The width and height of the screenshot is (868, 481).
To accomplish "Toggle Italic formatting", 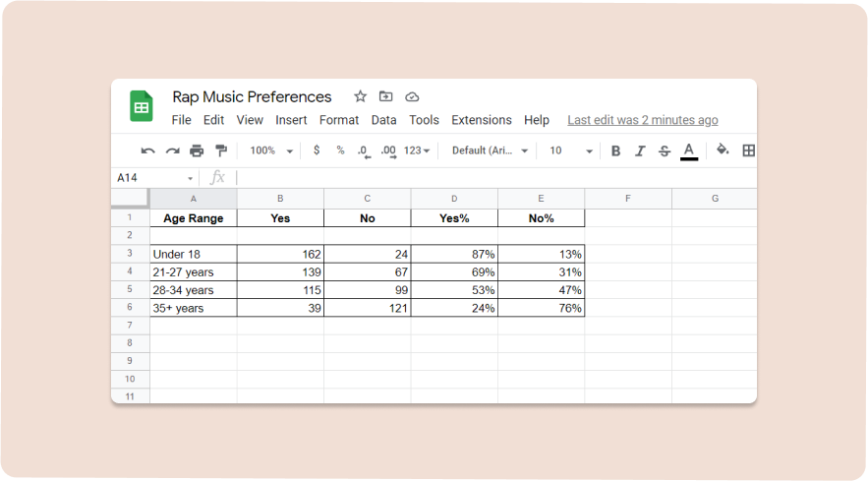I will pyautogui.click(x=640, y=150).
